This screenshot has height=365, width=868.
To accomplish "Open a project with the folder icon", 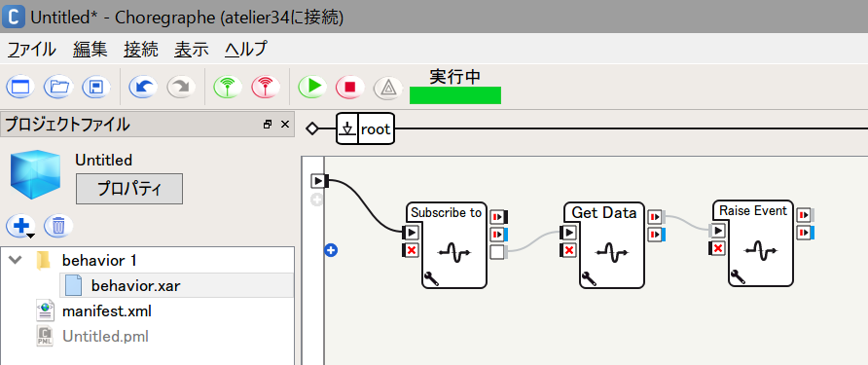I will pos(58,87).
